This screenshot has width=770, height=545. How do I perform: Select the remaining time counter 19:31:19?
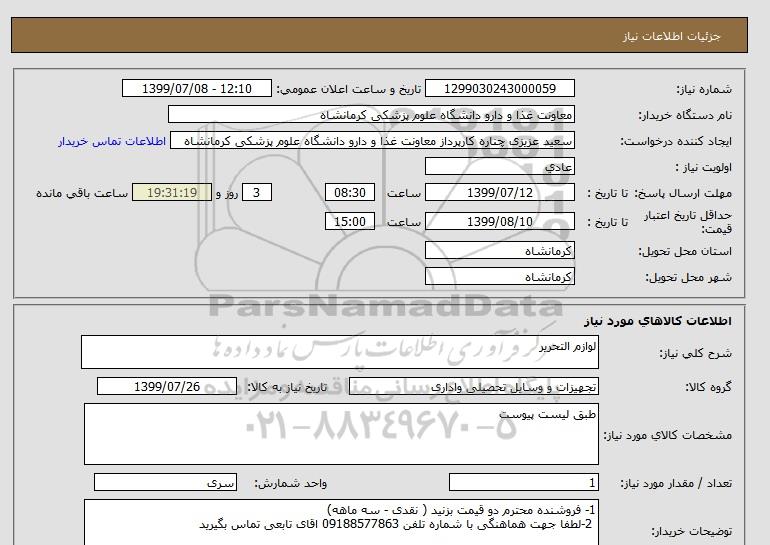172,192
